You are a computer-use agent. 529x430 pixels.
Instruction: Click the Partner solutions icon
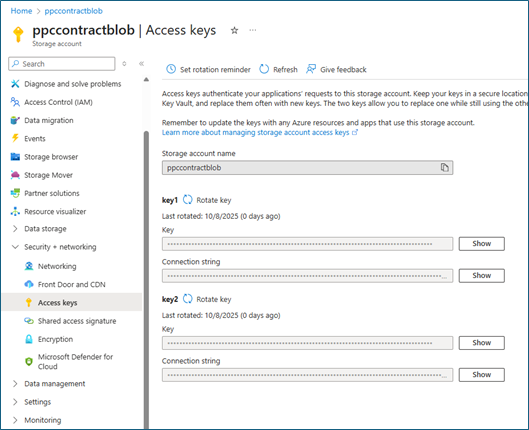pos(15,193)
